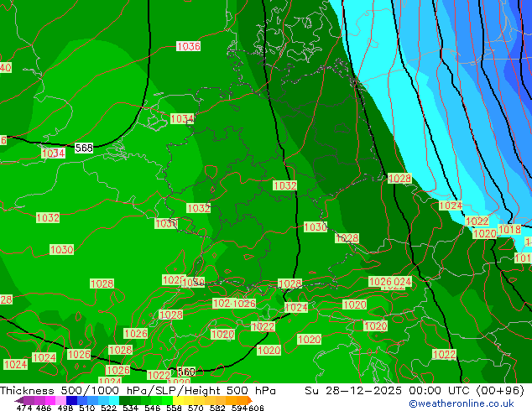The height and width of the screenshot is (411, 532).
Task: Click the legend value 498
Action: (x=65, y=408)
